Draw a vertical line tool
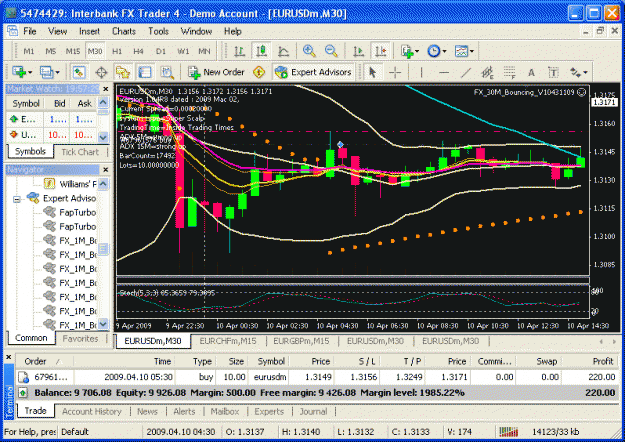Viewport: 625px width, 442px height. (x=421, y=72)
